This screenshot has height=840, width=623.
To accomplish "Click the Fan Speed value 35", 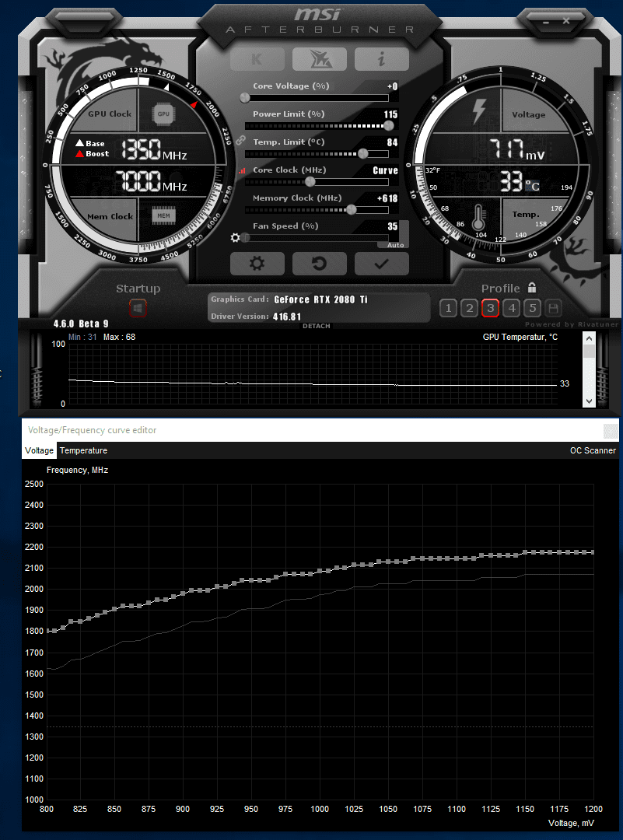I will 392,226.
